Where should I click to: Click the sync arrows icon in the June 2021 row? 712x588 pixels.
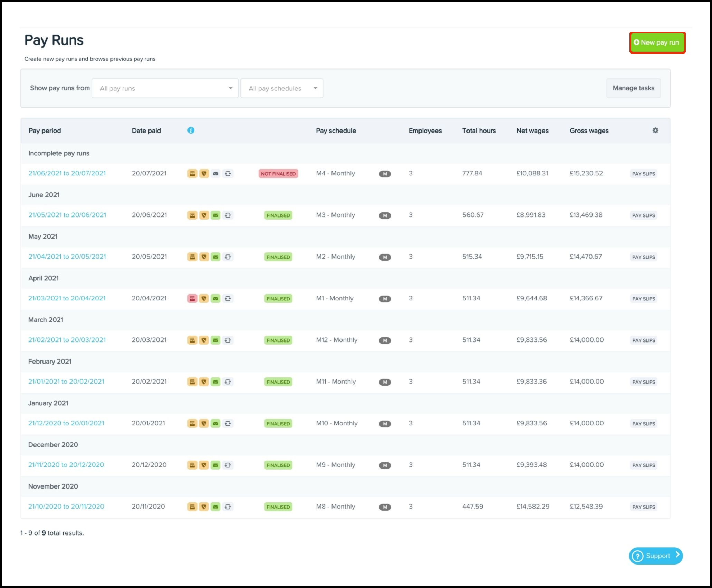(228, 215)
